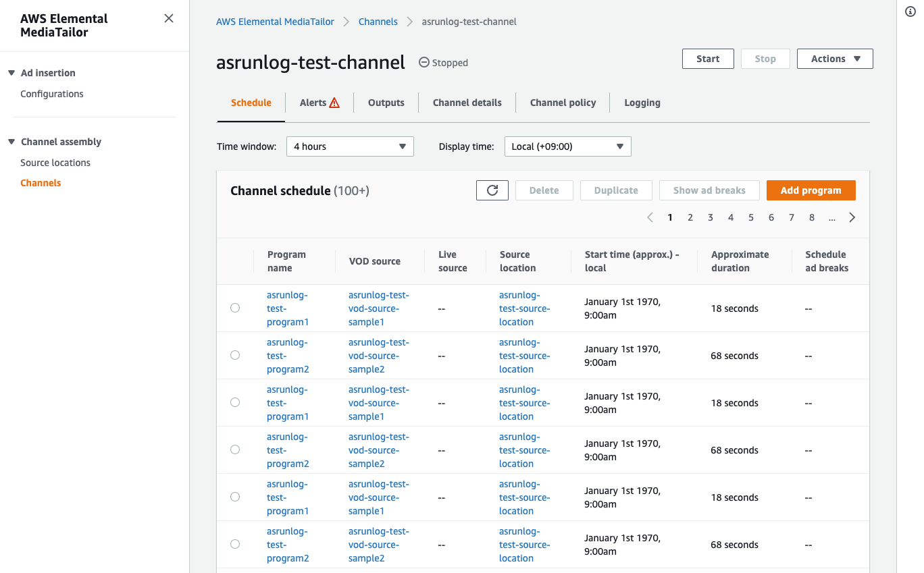Image resolution: width=924 pixels, height=573 pixels.
Task: Go to schedule page 2
Action: (x=690, y=217)
